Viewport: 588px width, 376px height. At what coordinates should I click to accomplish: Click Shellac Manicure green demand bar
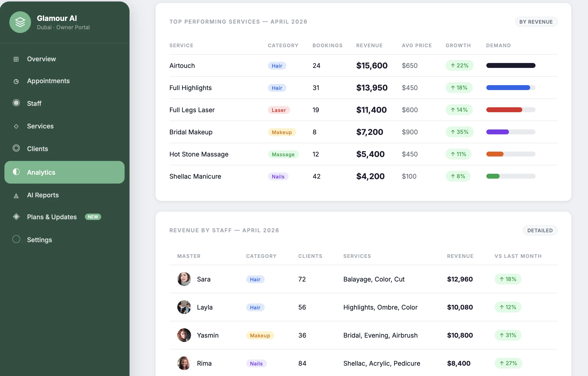click(493, 176)
